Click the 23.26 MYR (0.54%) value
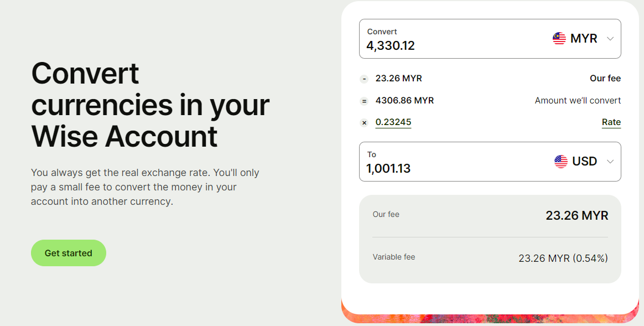Screen dimensions: 644x326 [x=563, y=258]
